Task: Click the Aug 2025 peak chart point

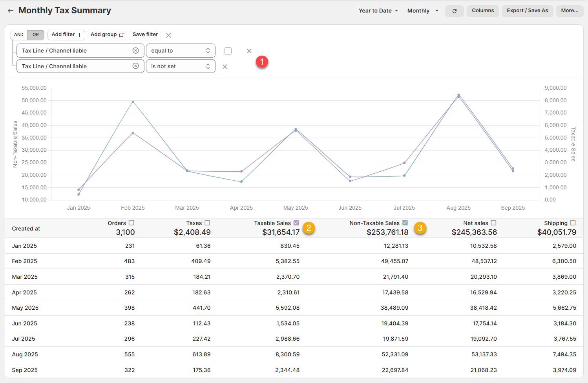Action: tap(458, 95)
